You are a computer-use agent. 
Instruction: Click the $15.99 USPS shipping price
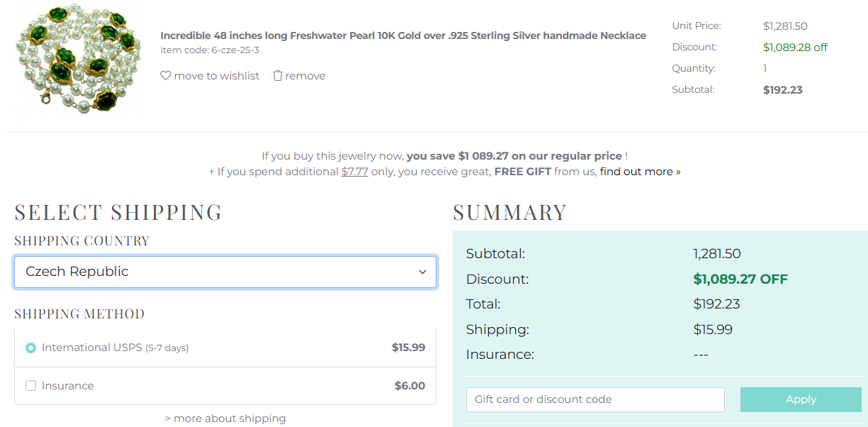408,348
